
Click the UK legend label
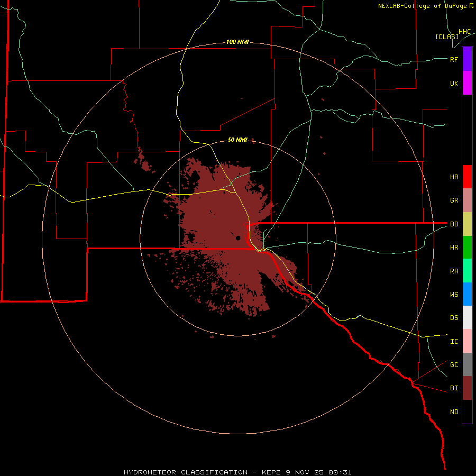pos(454,84)
